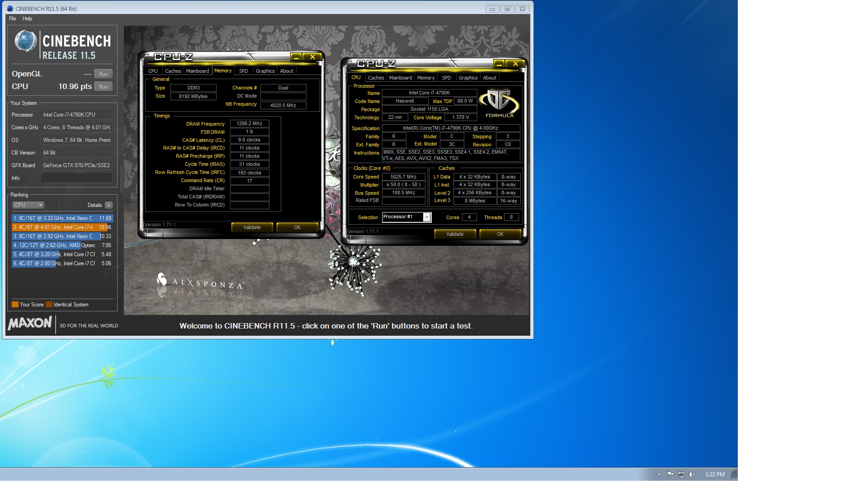
Task: Click the DRAM Frequency value 1206.2 MHz
Action: pos(249,123)
